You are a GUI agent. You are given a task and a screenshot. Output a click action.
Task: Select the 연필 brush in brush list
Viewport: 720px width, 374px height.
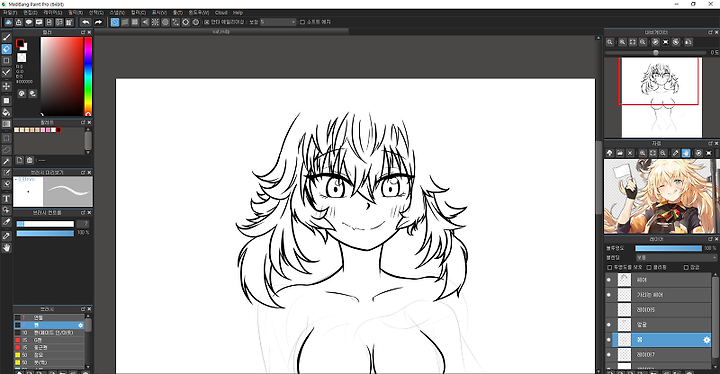[49, 318]
